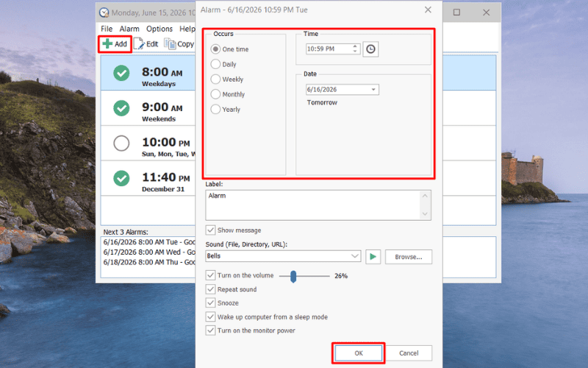
Task: Select the Daily occurrence option
Action: pos(215,64)
